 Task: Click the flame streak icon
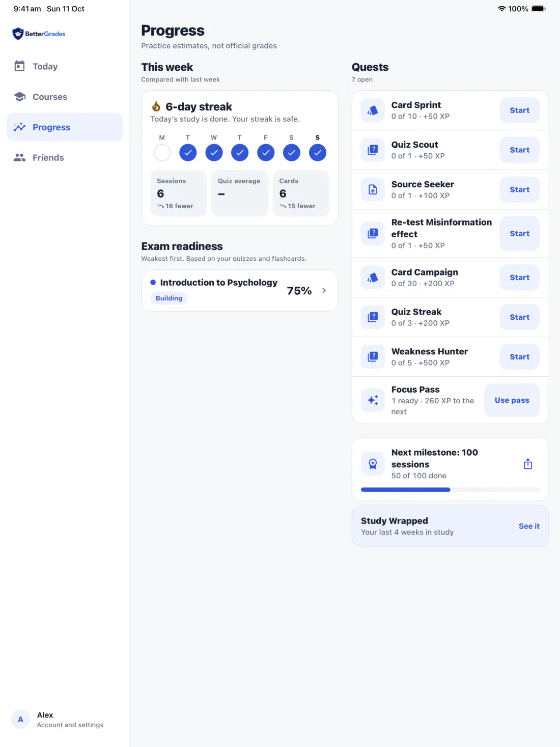tap(156, 106)
